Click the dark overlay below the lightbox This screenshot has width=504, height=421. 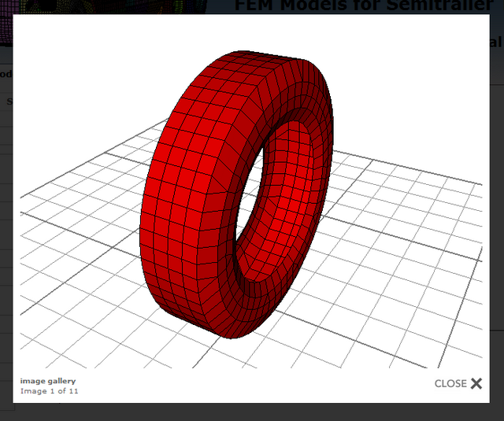click(x=252, y=412)
